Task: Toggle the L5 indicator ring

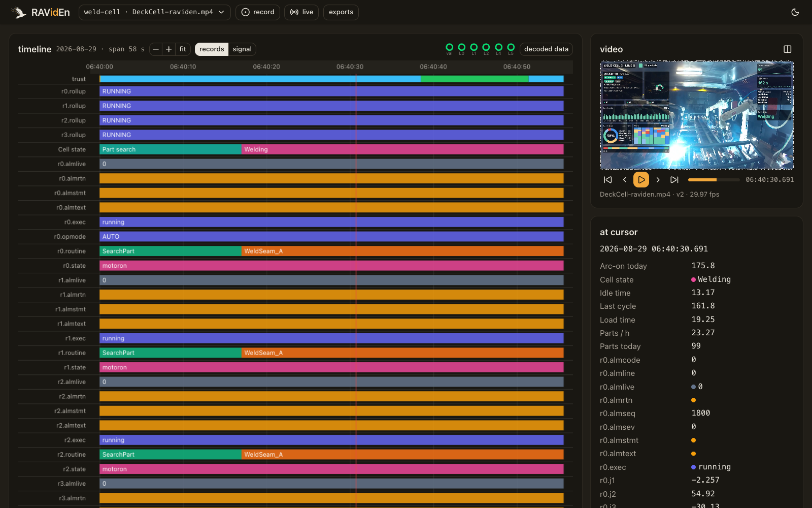Action: coord(511,47)
